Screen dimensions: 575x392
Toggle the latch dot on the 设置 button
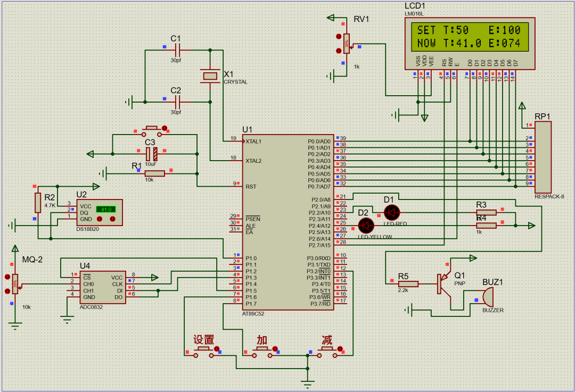[x=217, y=349]
